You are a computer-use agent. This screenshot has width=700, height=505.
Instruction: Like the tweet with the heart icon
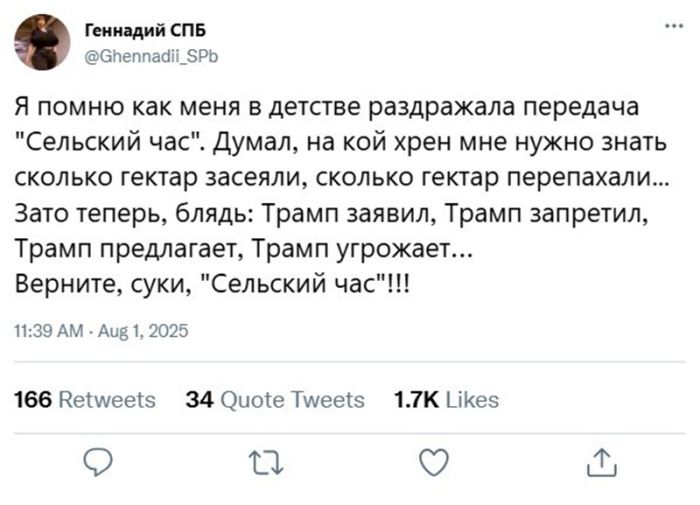pos(431,463)
